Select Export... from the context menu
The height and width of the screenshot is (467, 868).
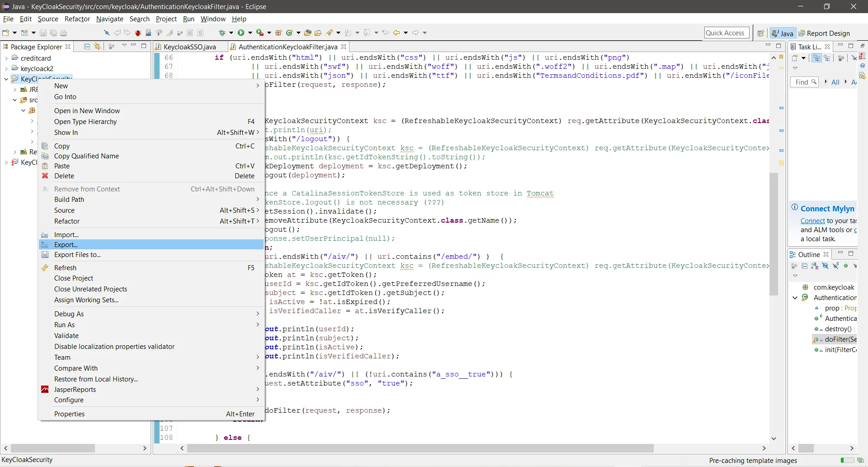151,245
